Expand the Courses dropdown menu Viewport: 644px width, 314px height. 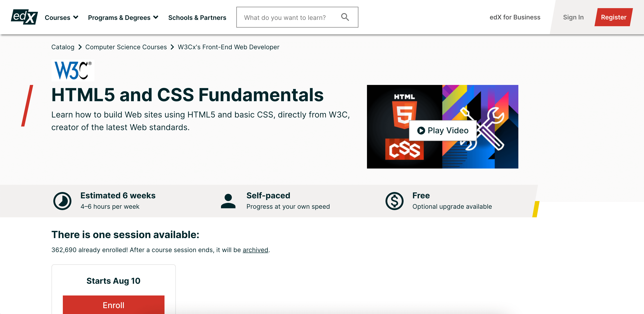[61, 17]
